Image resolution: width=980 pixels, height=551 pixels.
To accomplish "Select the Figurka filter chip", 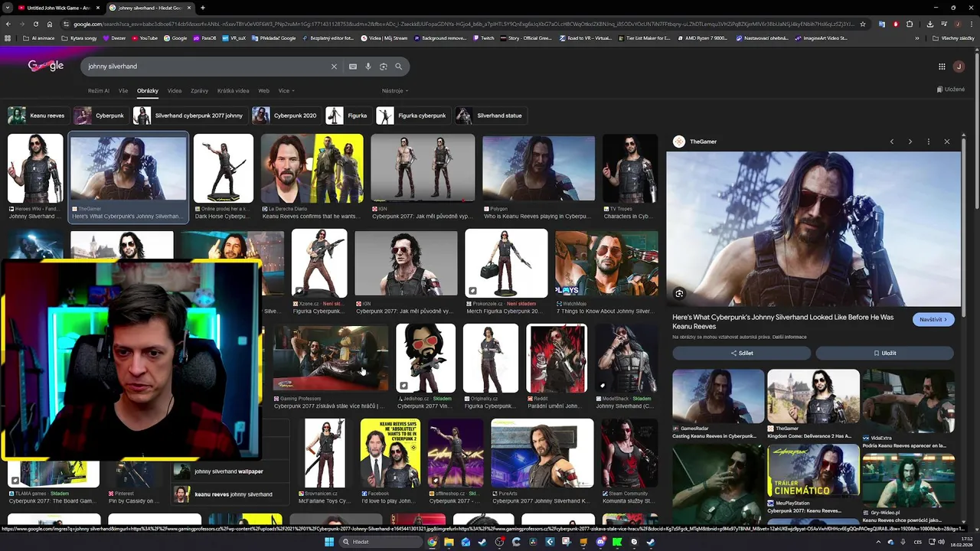I will click(348, 116).
